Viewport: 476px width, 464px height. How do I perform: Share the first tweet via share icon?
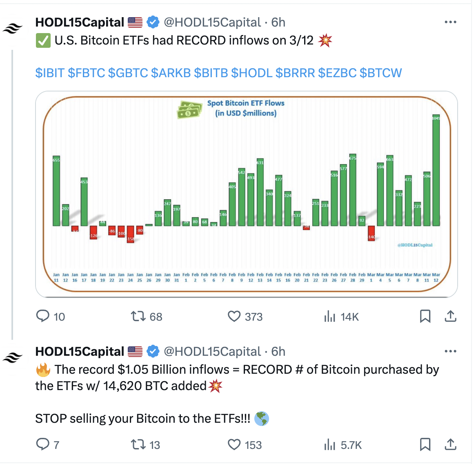coord(451,316)
